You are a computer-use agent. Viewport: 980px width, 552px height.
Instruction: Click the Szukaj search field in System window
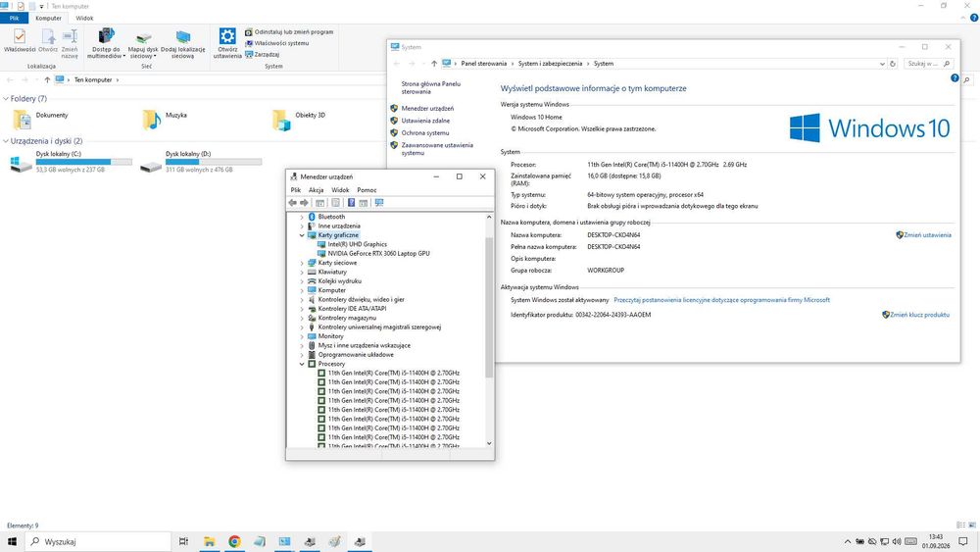(928, 64)
